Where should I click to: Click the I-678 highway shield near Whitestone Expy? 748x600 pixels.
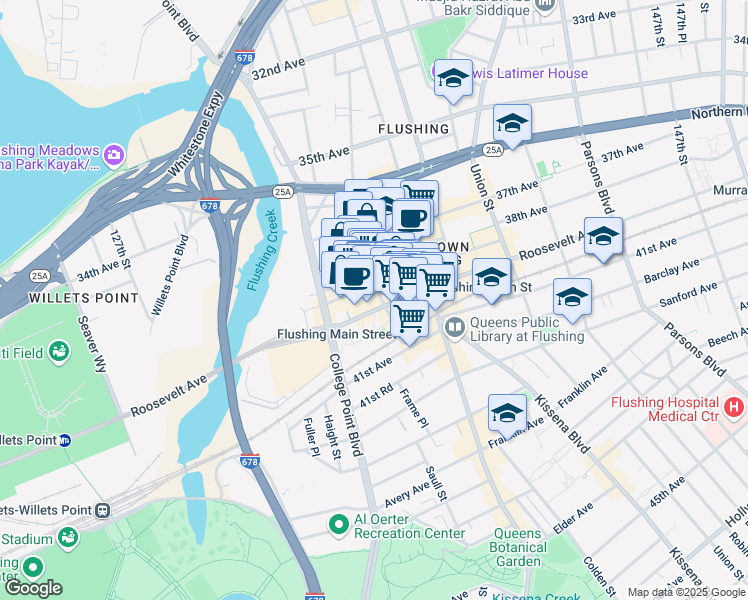tap(244, 57)
